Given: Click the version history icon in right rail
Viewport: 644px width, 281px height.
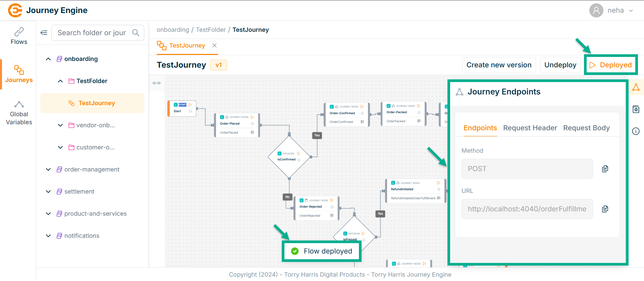Looking at the screenshot, I should pyautogui.click(x=636, y=109).
